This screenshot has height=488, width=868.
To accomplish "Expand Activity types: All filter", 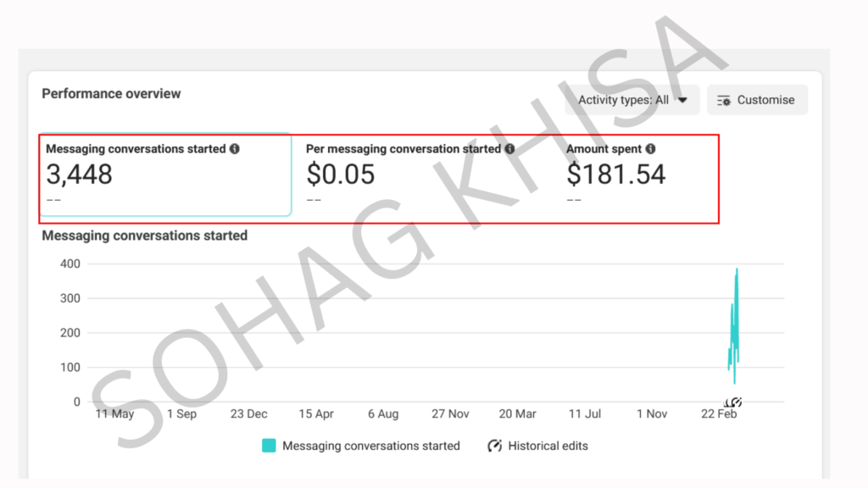I will [x=632, y=100].
